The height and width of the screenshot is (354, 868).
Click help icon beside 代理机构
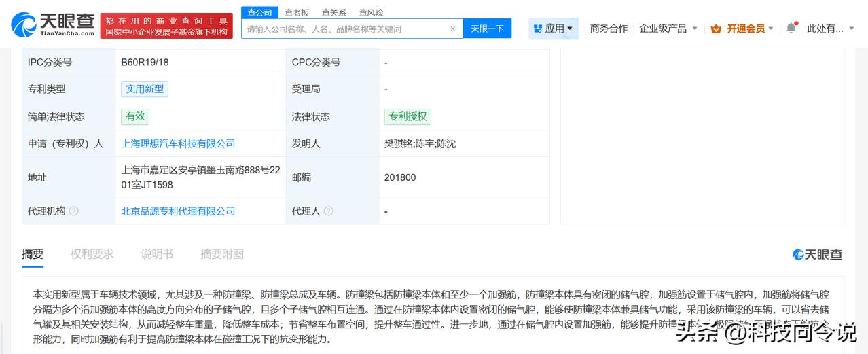[73, 211]
